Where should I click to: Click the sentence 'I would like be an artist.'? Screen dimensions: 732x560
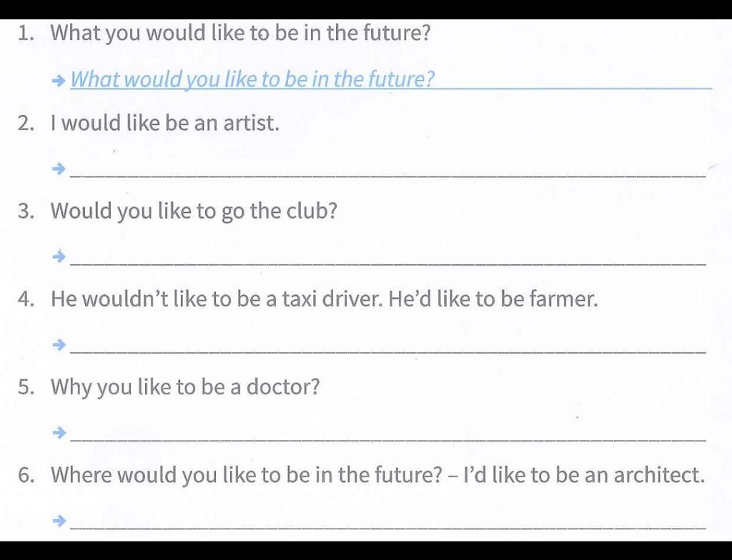[165, 123]
